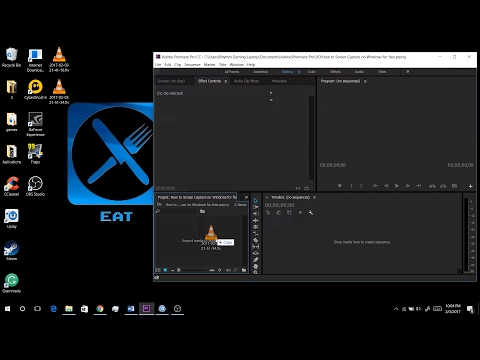Select the Rate Stretch tool

pyautogui.click(x=256, y=234)
